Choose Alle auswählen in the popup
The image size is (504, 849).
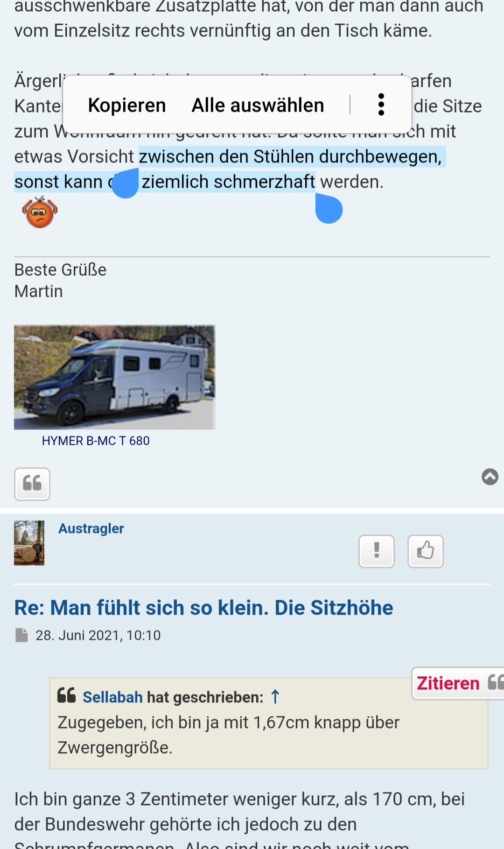(x=258, y=105)
